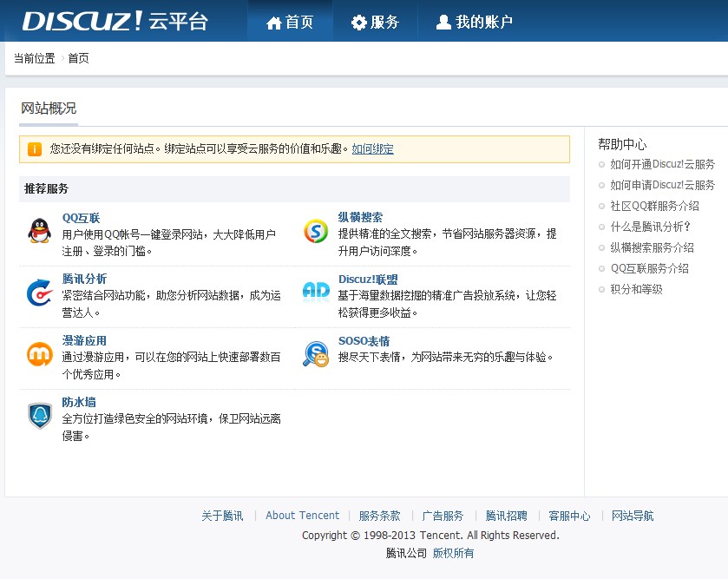Click the SOSO表情 icon
728x579 pixels.
[x=316, y=354]
